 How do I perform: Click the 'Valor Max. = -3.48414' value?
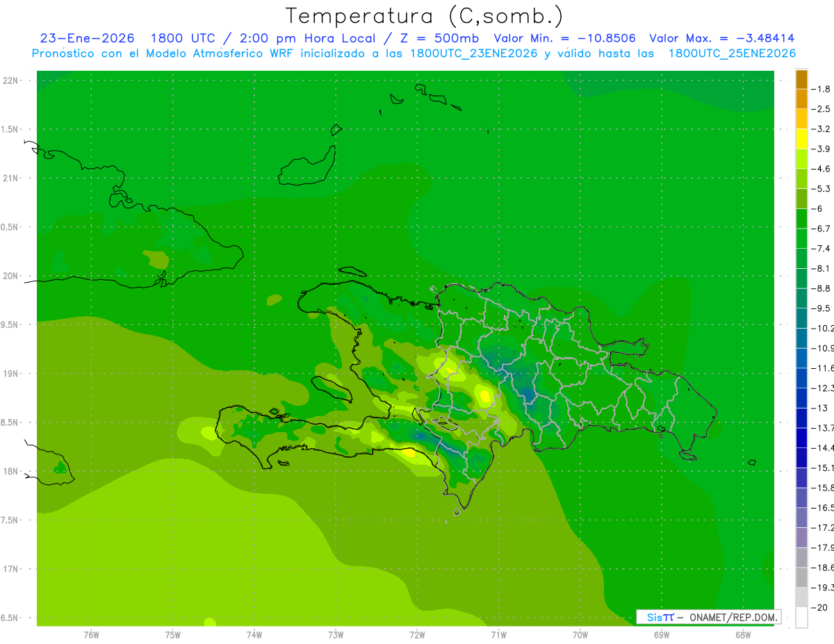(x=721, y=39)
